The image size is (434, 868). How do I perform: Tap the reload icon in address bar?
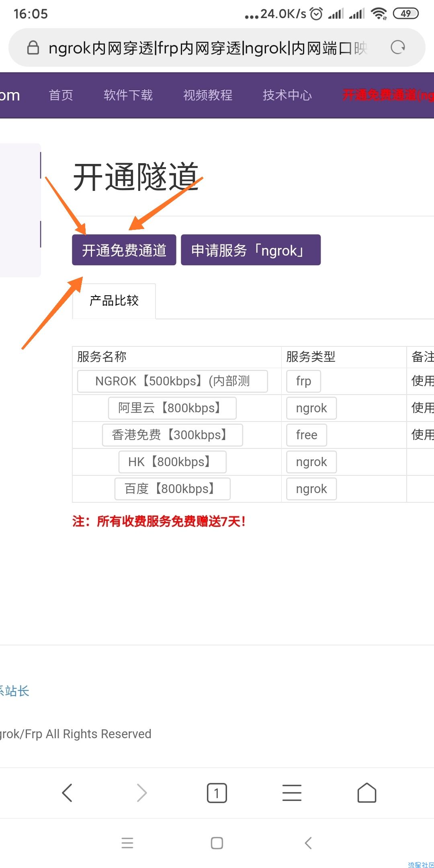(x=398, y=48)
